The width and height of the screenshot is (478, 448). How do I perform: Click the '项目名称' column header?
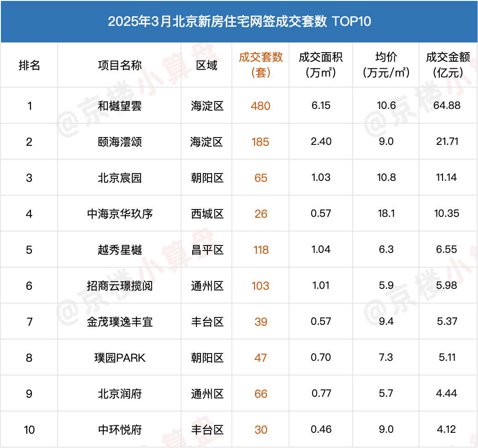[120, 66]
